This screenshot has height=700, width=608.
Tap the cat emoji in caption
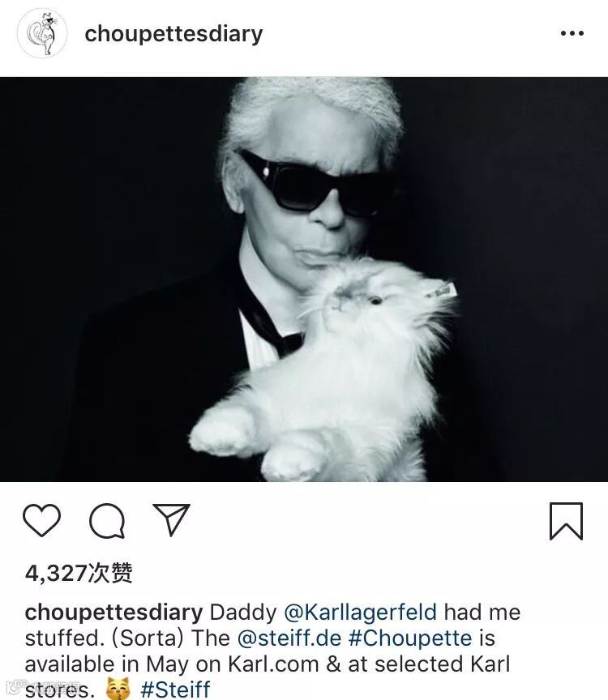118,689
